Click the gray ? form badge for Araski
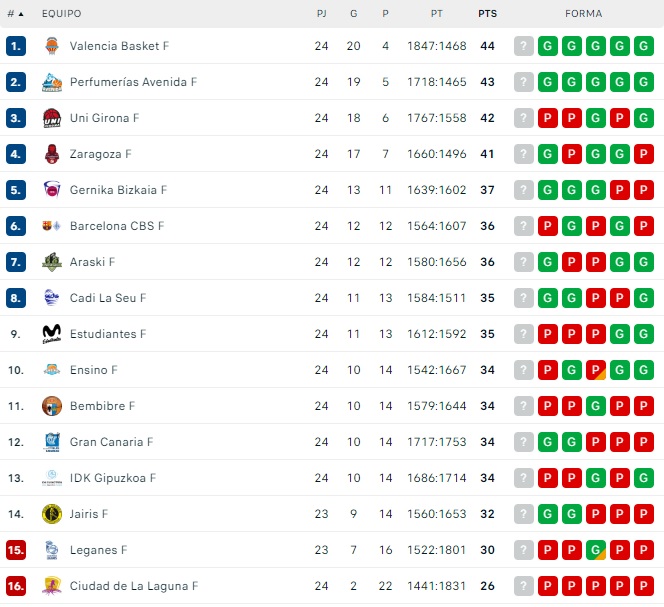The width and height of the screenshot is (664, 607). coord(524,262)
